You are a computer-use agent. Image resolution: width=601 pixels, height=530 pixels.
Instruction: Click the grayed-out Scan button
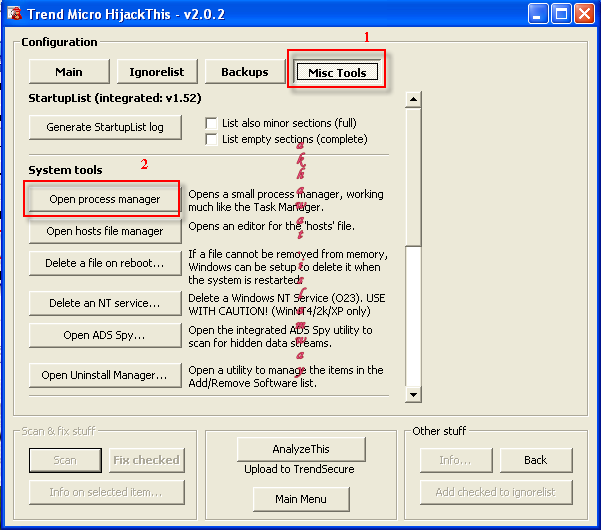[65, 460]
